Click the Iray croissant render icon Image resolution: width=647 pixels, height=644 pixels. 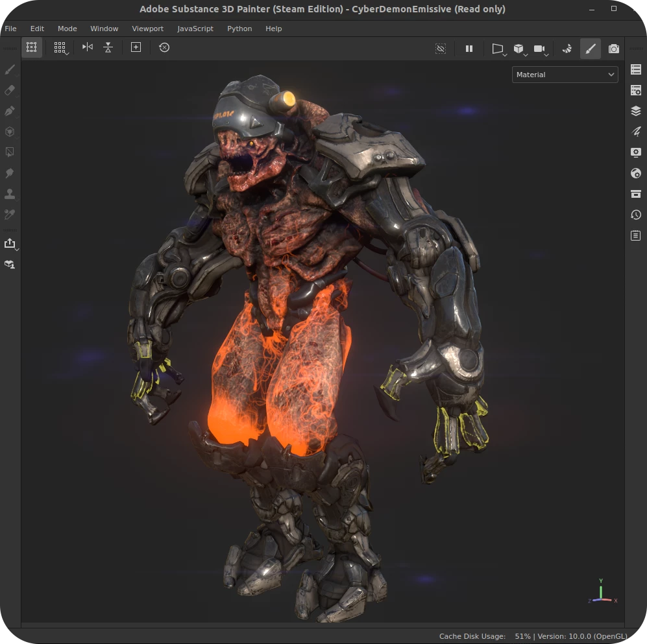567,49
